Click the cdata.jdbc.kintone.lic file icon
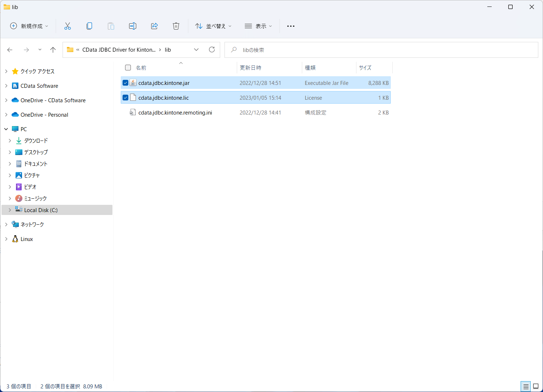This screenshot has width=543, height=392. [133, 98]
